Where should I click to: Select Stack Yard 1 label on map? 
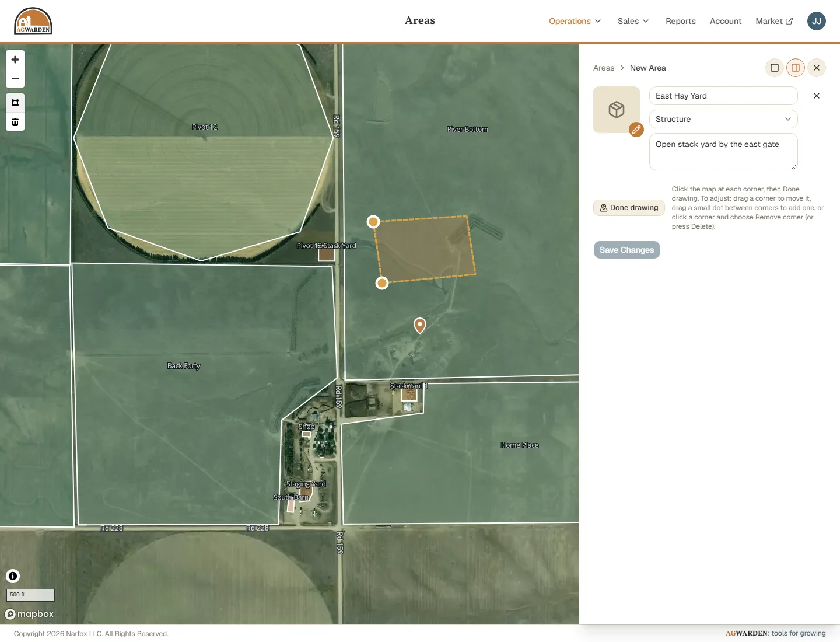(409, 386)
